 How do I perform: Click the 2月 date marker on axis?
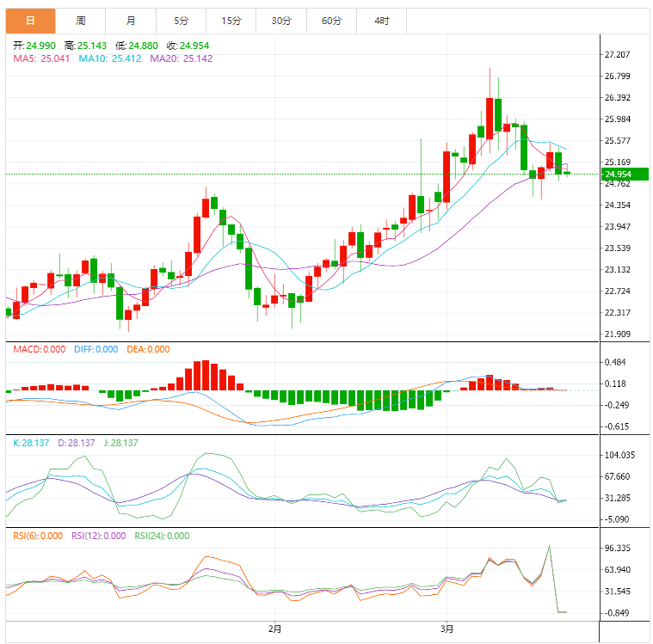click(274, 629)
